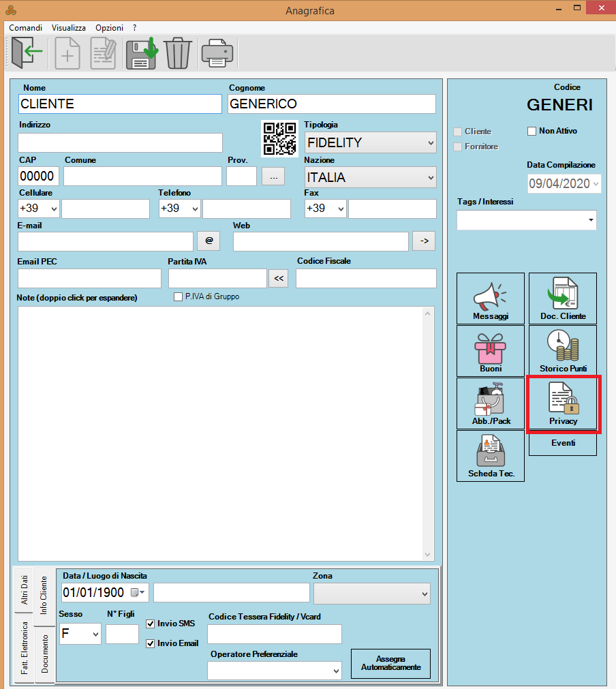
Task: Expand the Tipologia FIDELITY dropdown
Action: tap(369, 142)
